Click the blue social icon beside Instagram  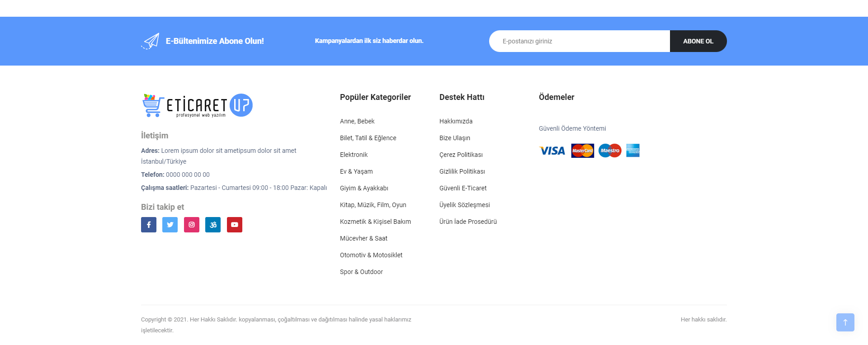(213, 225)
